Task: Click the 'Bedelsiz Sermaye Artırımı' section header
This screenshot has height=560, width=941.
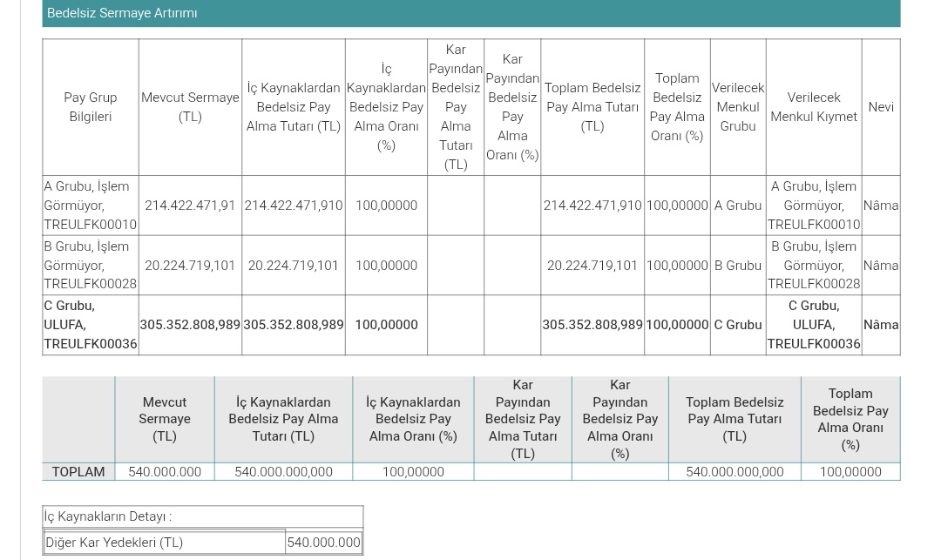Action: [471, 13]
